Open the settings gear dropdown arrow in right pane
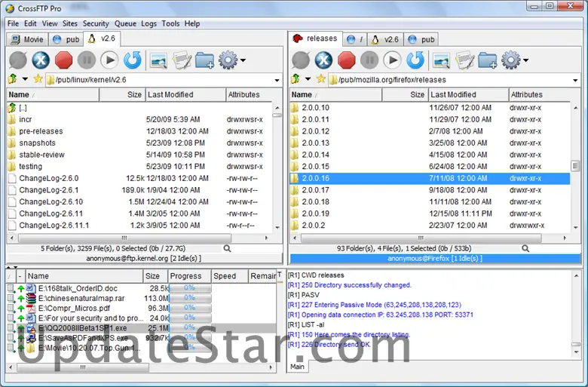Screen dimensions: 588x387 [525, 60]
